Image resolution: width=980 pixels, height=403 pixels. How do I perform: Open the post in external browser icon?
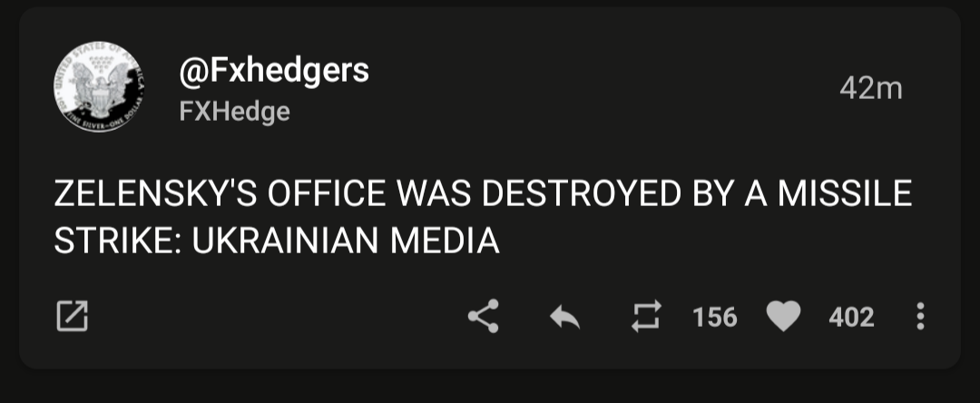click(x=72, y=316)
